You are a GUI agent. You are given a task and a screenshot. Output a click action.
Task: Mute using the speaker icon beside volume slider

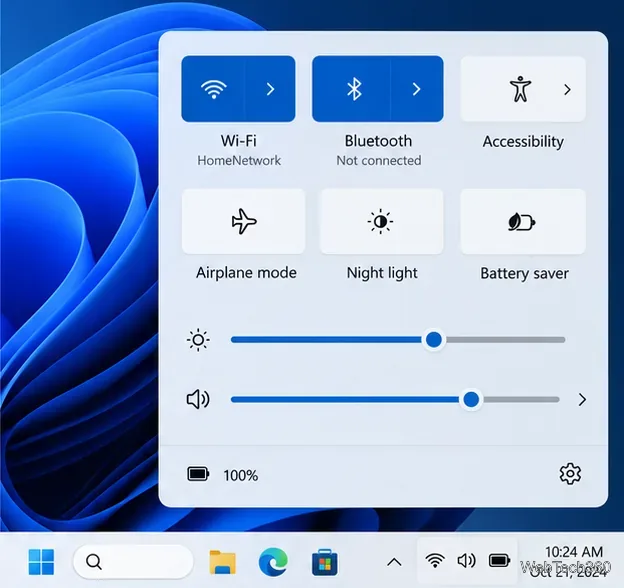click(x=198, y=399)
